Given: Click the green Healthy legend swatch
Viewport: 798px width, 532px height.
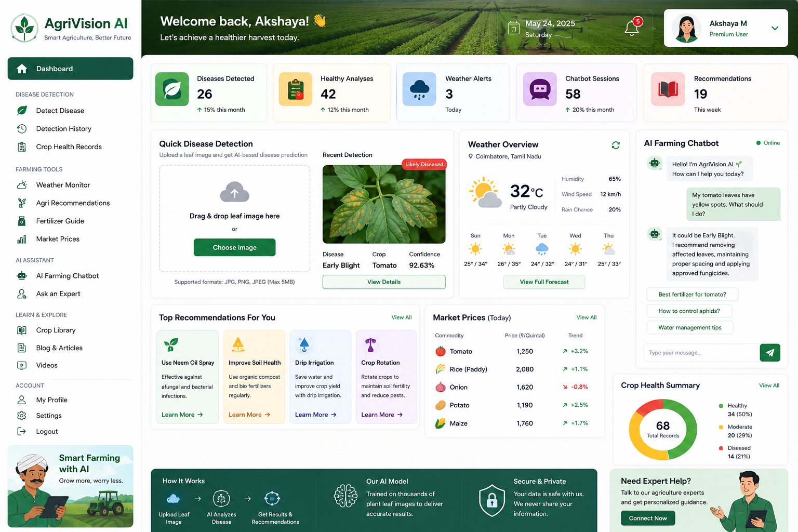Looking at the screenshot, I should (x=721, y=406).
